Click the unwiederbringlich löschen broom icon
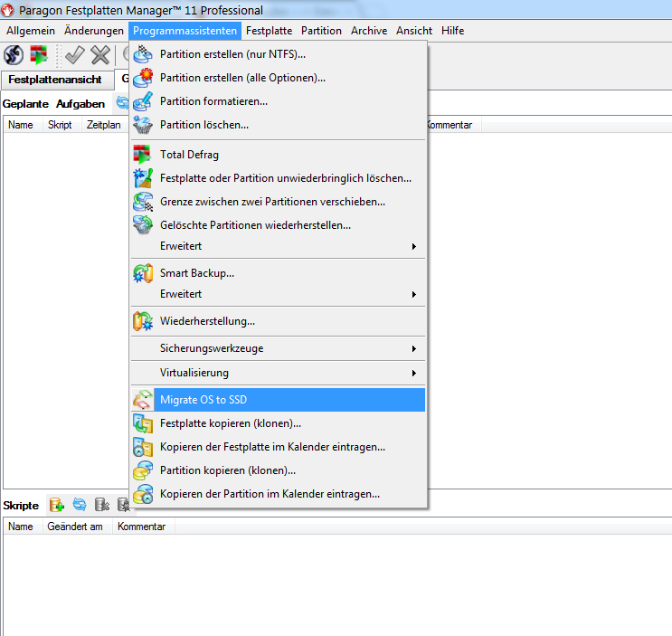 [143, 178]
